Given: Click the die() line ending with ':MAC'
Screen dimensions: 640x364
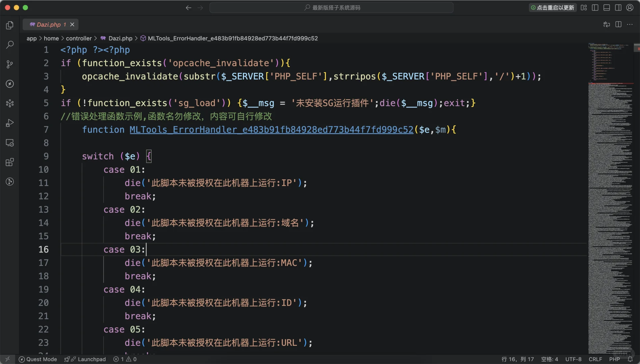Looking at the screenshot, I should (x=219, y=263).
